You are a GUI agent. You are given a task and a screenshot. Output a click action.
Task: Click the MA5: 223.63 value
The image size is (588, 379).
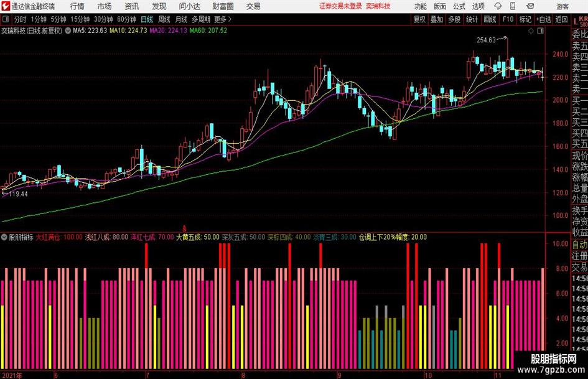90,30
